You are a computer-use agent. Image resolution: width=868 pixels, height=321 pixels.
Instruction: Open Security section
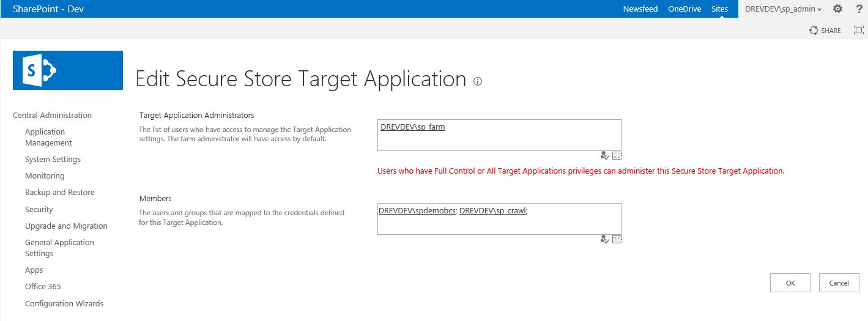39,209
